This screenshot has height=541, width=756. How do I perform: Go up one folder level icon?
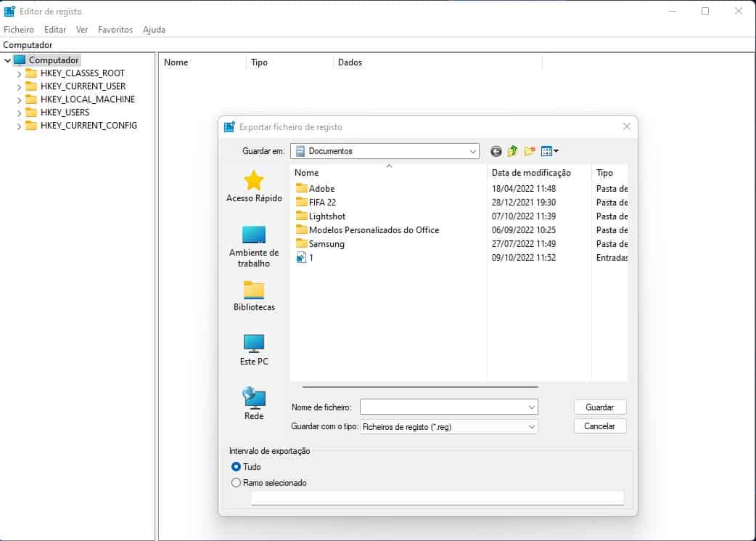pos(512,151)
